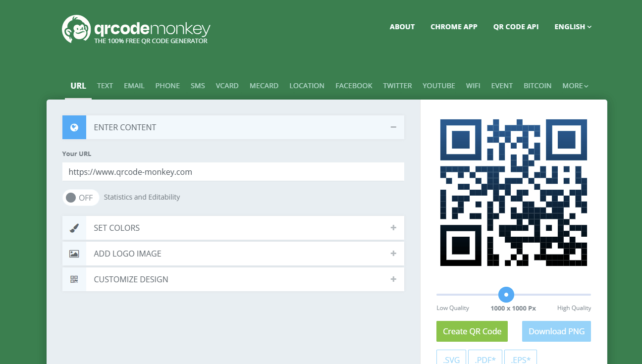Open the Bitcoin tab

pos(537,86)
